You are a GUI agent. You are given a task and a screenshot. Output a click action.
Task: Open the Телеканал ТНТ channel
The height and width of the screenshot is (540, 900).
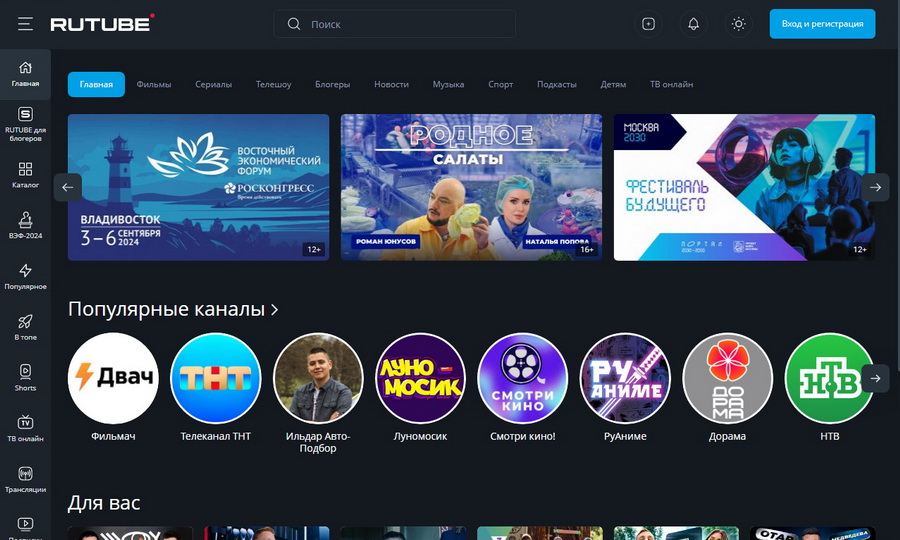tap(216, 379)
